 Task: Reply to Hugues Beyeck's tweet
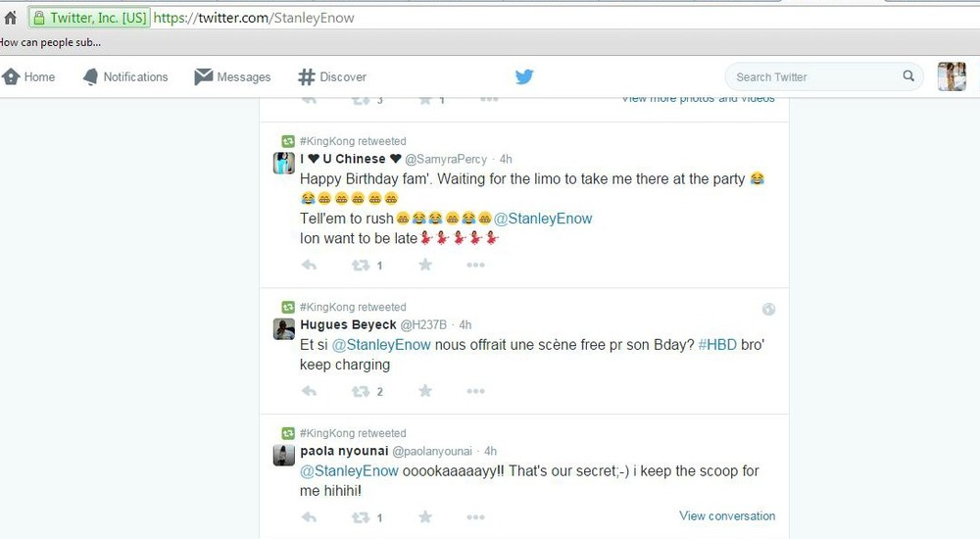pos(310,391)
